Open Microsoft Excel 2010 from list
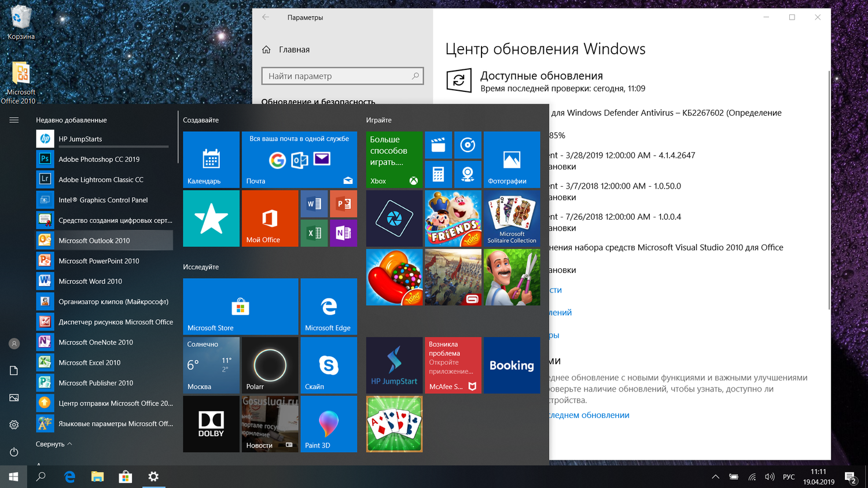The width and height of the screenshot is (868, 488). pos(104,363)
